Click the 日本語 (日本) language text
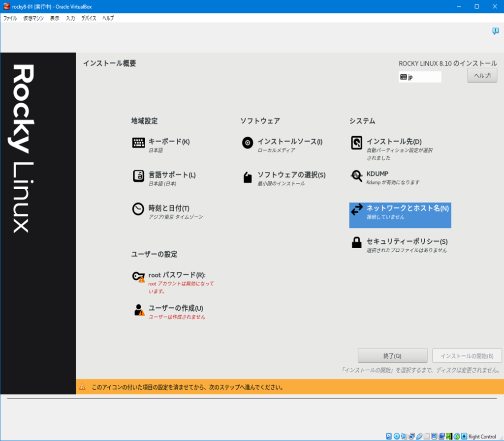504x441 pixels. pyautogui.click(x=162, y=184)
